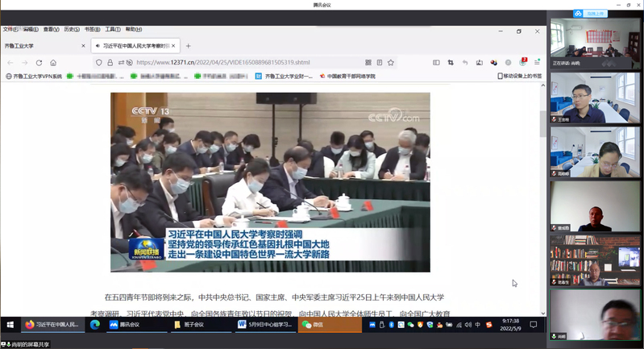Click the Sogou input S tray icon
Image resolution: width=644 pixels, height=349 pixels.
coord(488,325)
